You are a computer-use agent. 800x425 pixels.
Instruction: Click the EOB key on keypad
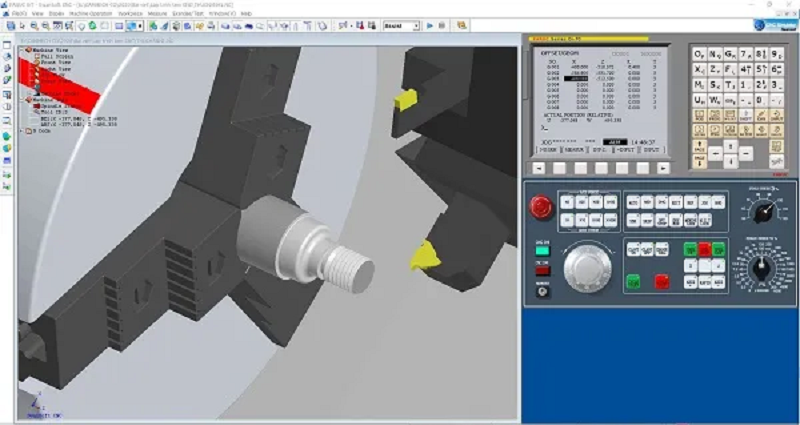click(730, 100)
